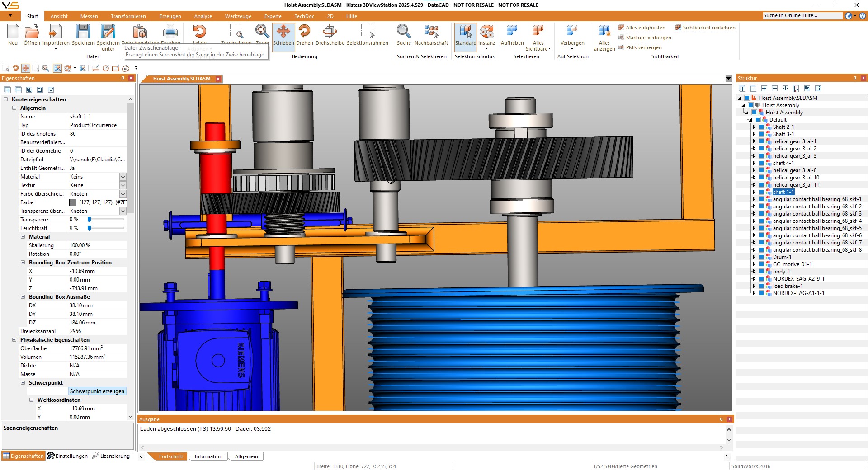The image size is (868, 470).
Task: Click the Nachbarschaft search icon
Action: click(x=431, y=32)
